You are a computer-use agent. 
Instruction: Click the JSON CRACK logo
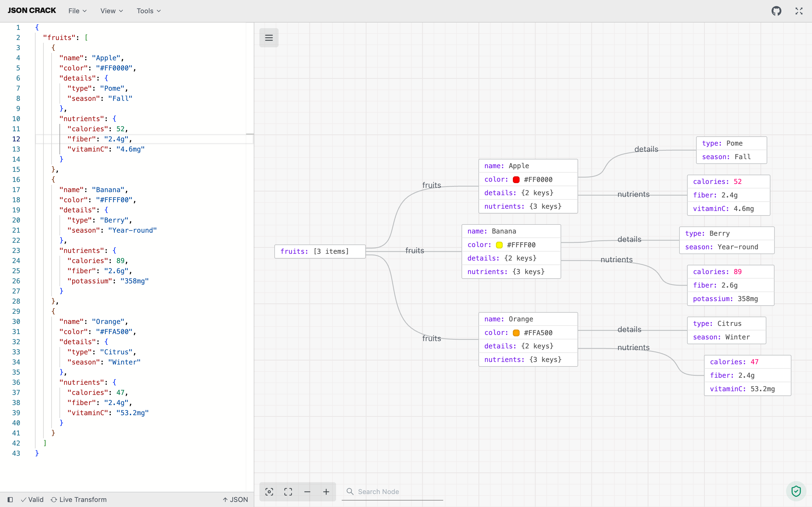(x=31, y=10)
